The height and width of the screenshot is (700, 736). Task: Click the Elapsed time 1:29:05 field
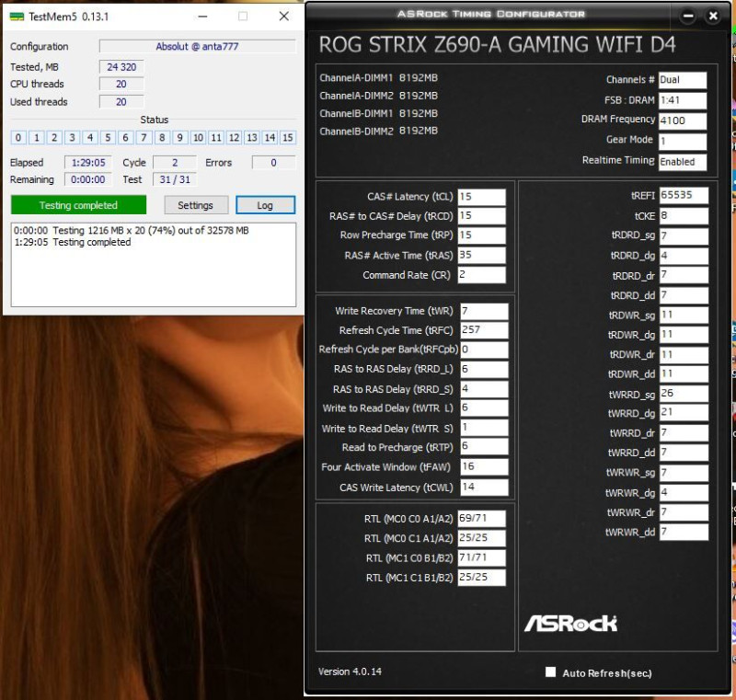[88, 163]
